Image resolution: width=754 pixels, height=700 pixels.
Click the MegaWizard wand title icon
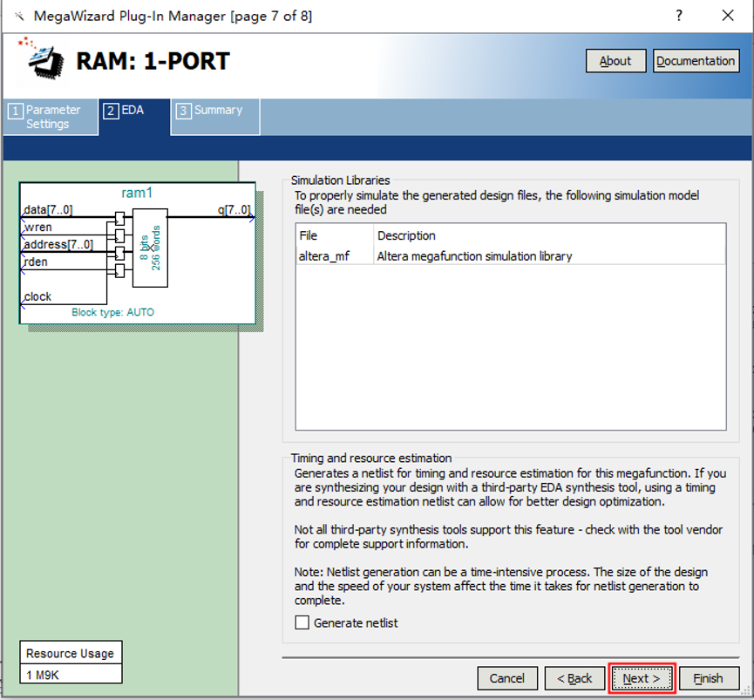tap(19, 17)
